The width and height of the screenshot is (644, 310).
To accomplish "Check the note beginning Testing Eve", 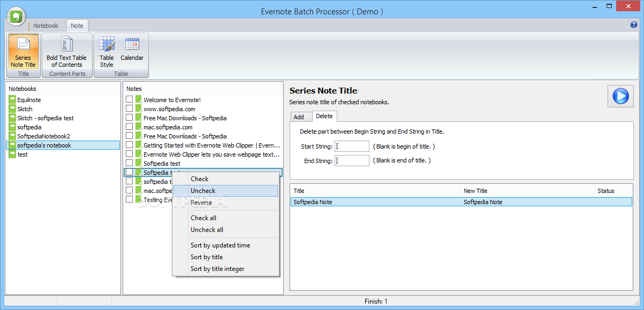I will (x=129, y=199).
